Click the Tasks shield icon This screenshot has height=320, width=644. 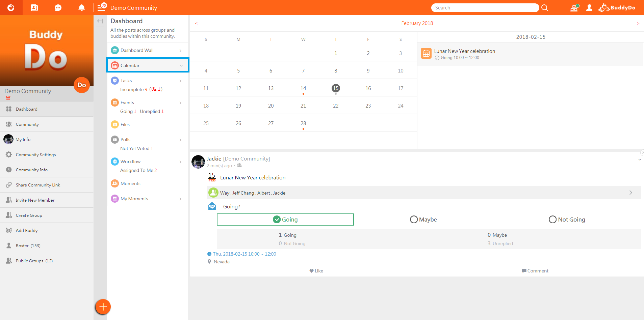(x=115, y=81)
